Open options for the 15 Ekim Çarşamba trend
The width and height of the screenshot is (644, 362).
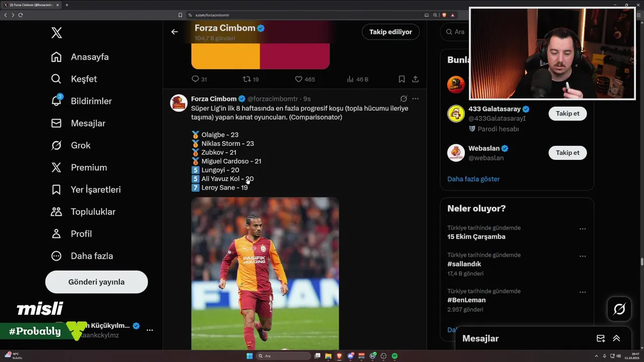pyautogui.click(x=583, y=229)
